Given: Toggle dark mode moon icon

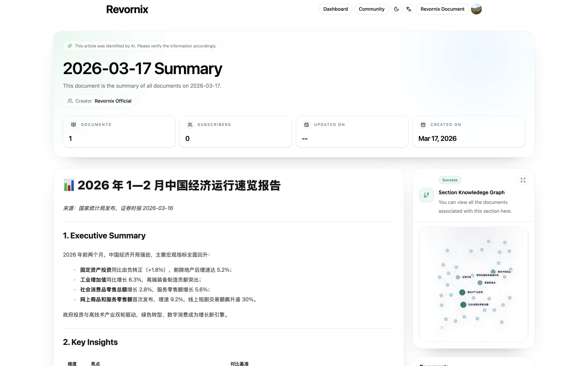Looking at the screenshot, I should tap(396, 9).
